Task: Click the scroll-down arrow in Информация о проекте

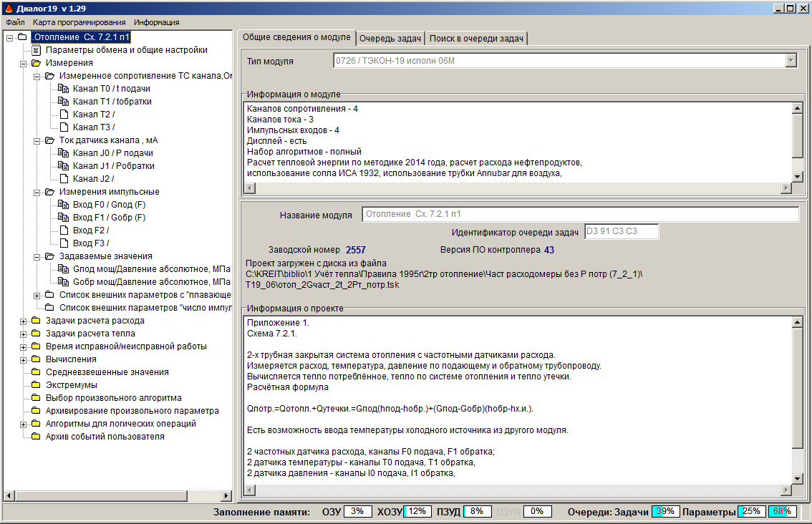Action: [x=796, y=478]
